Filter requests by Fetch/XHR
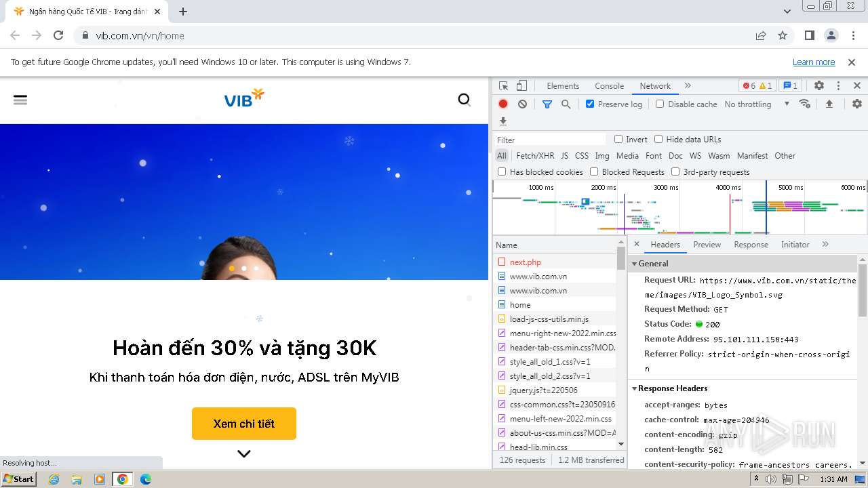This screenshot has width=868, height=488. coord(535,156)
